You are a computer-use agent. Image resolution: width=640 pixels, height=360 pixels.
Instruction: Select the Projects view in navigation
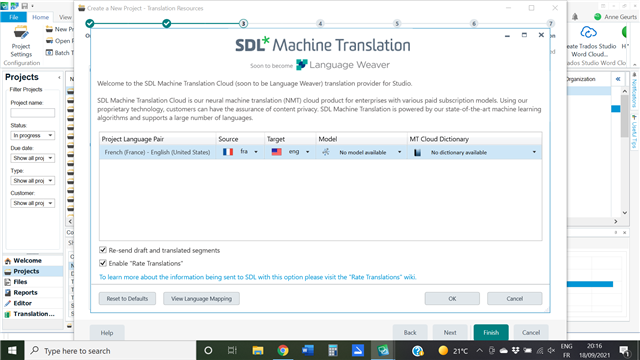[33, 271]
